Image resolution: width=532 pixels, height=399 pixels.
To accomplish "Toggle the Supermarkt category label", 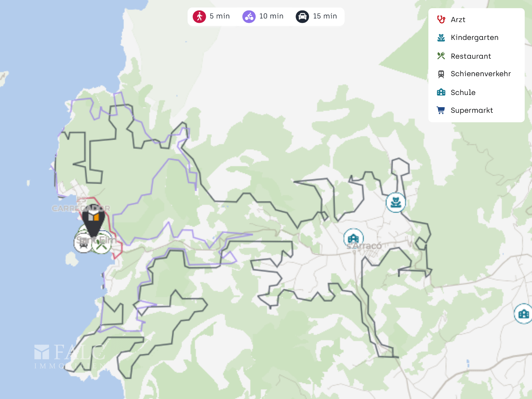I will [x=472, y=110].
